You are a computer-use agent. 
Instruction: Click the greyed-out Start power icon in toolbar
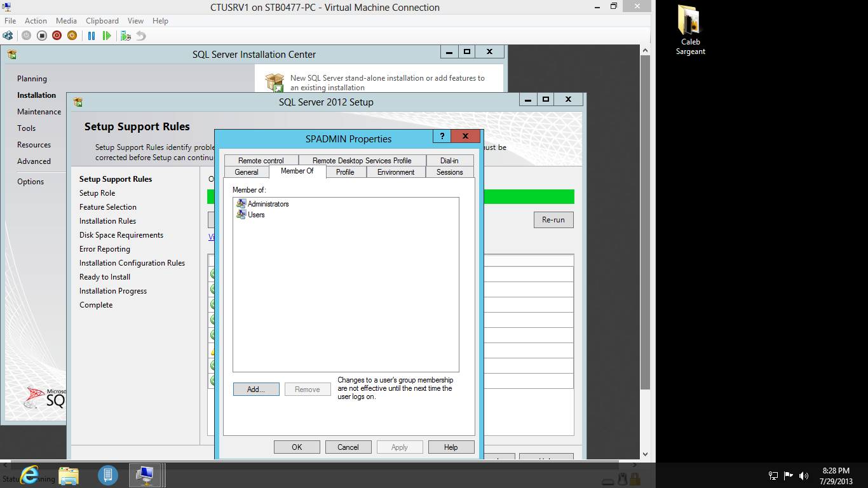pyautogui.click(x=26, y=36)
